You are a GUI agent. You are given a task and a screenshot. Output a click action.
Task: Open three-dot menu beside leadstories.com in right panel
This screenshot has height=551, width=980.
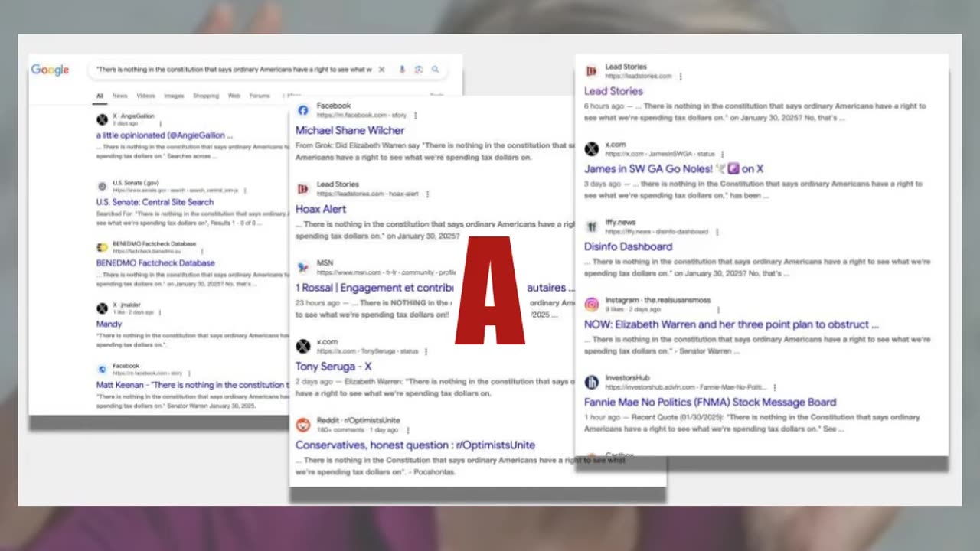(681, 77)
